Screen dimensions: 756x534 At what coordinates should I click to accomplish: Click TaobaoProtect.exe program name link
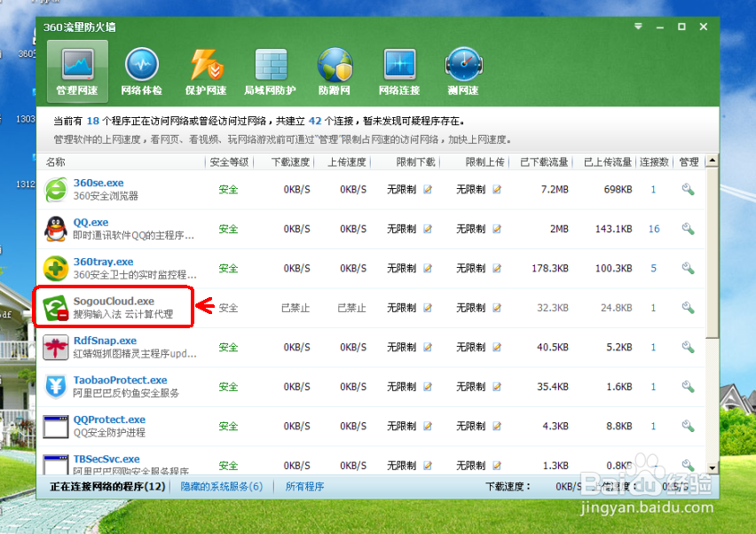click(120, 381)
